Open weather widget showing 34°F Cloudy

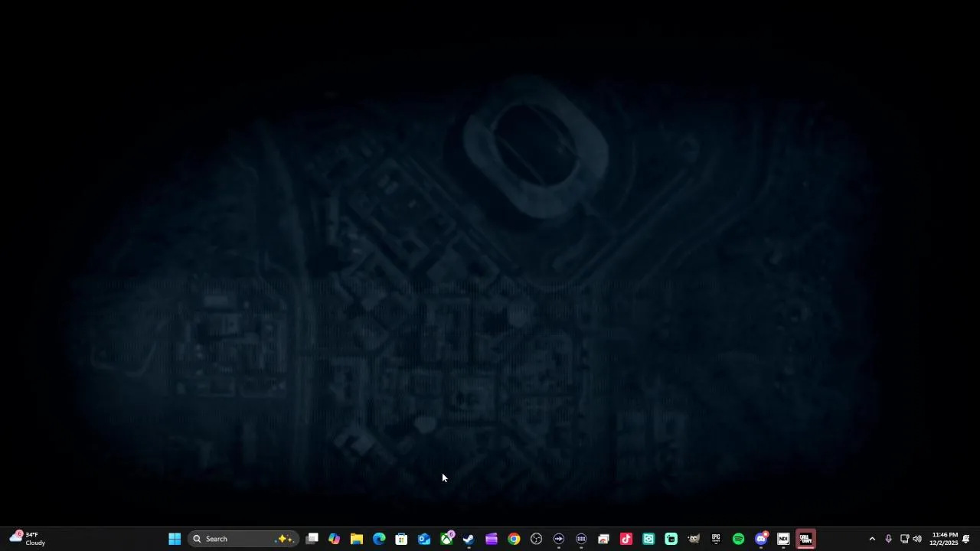pyautogui.click(x=28, y=539)
